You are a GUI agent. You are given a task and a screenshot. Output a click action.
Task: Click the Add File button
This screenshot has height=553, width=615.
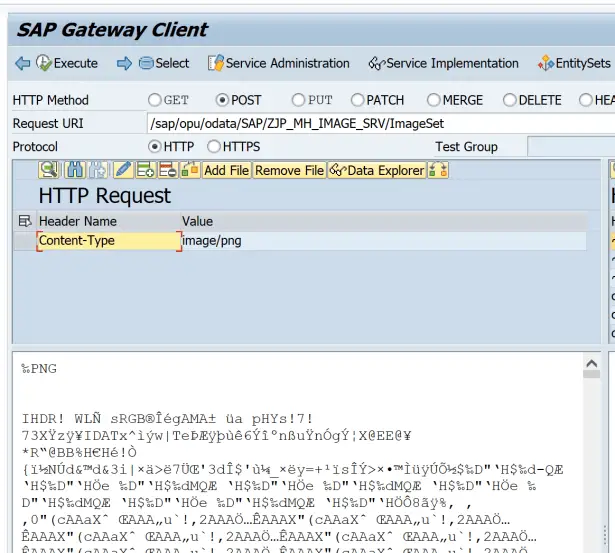(226, 170)
